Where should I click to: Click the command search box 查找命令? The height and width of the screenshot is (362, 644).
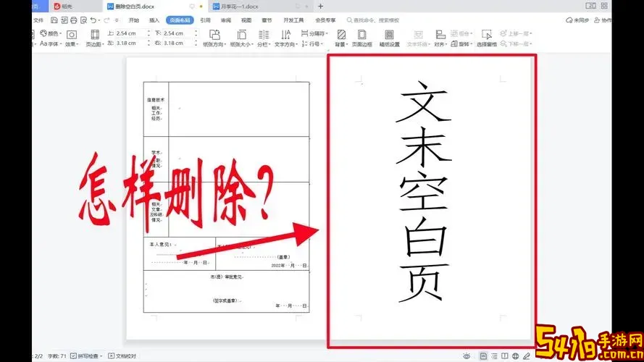pos(373,20)
